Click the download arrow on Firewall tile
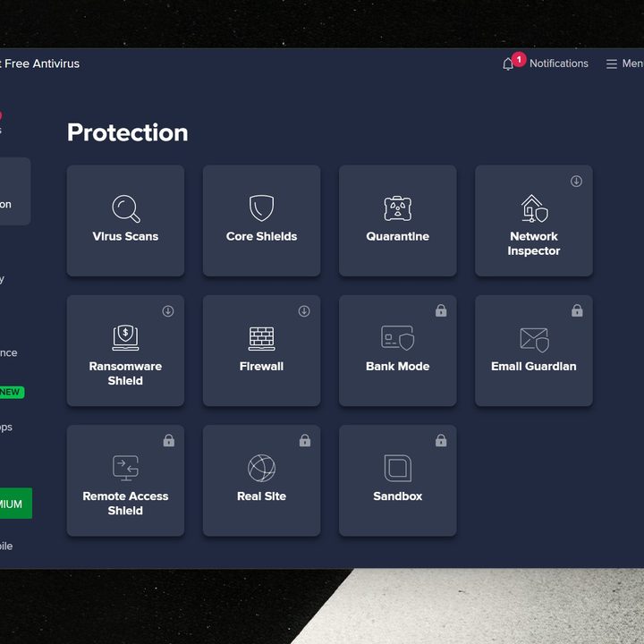The image size is (644, 644). (304, 311)
